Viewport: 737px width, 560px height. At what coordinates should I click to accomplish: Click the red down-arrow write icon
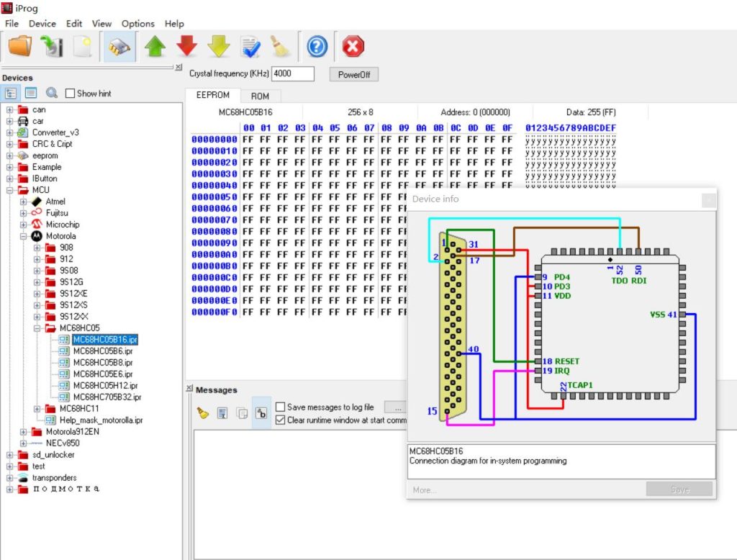pos(186,45)
